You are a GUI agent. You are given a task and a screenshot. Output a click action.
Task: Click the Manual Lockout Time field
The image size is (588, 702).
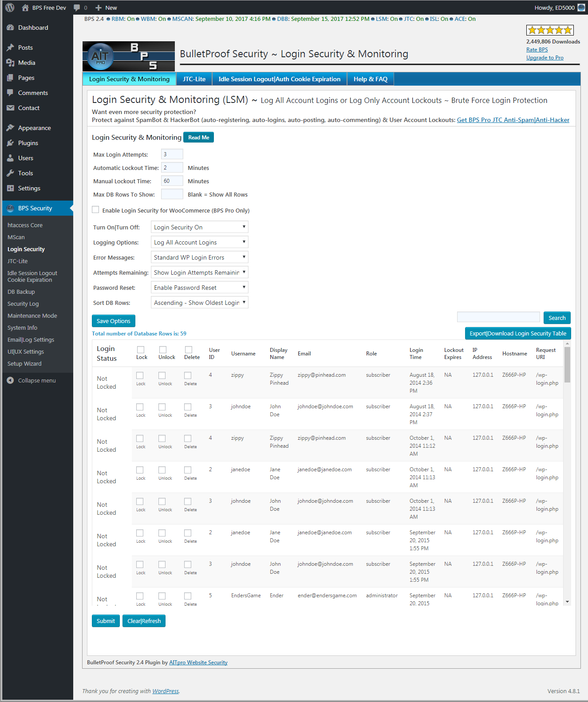tap(172, 181)
